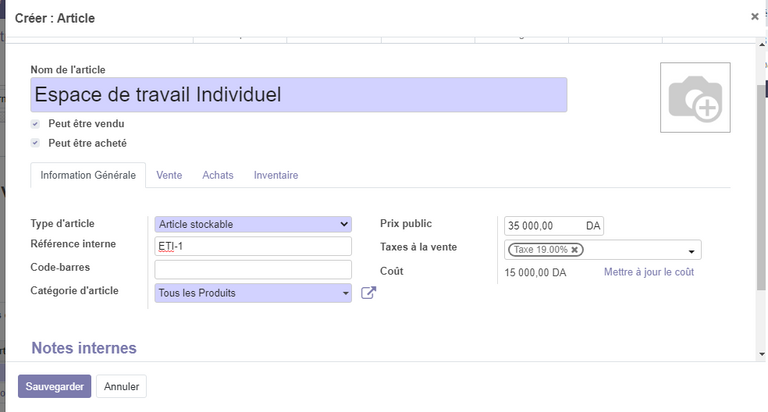Screen dimensions: 768x412
Task: Click the Prix public amount field
Action: pos(544,226)
